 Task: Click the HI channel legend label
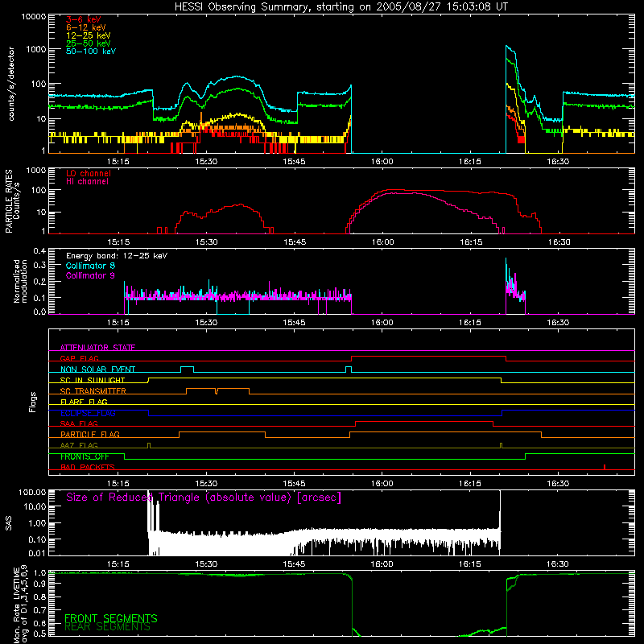pos(87,181)
